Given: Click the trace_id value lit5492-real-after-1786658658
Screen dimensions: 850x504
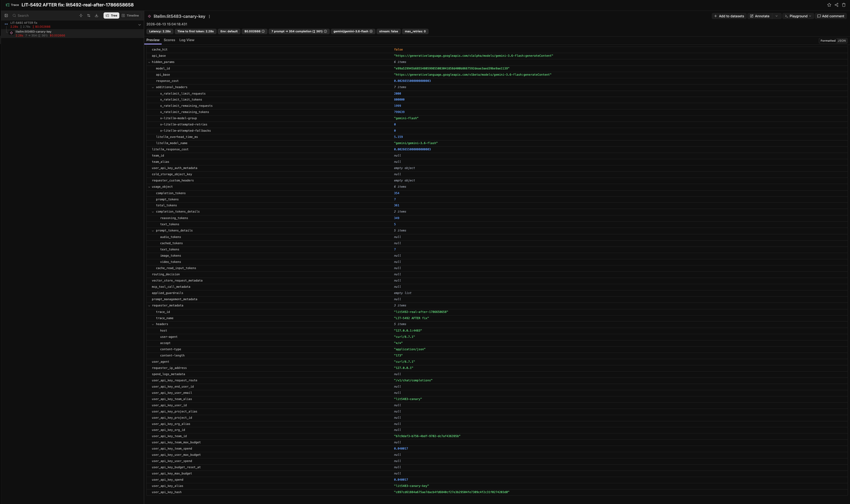Looking at the screenshot, I should [x=421, y=312].
